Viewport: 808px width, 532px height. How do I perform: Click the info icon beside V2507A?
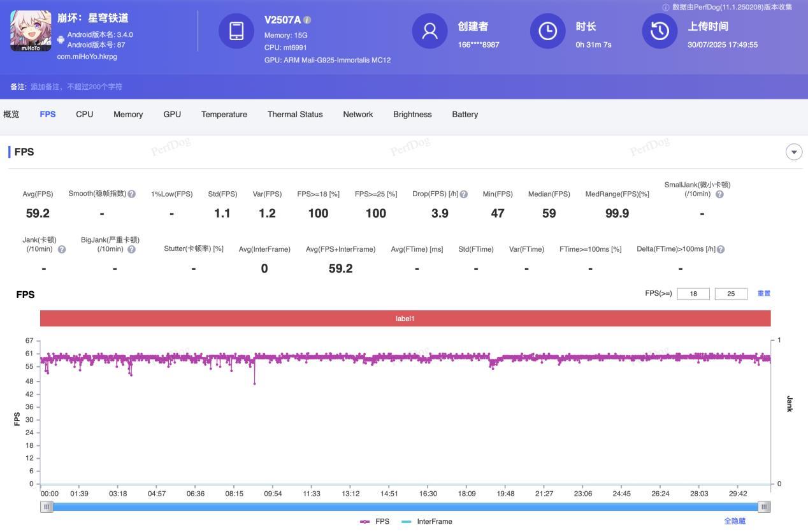[x=307, y=20]
